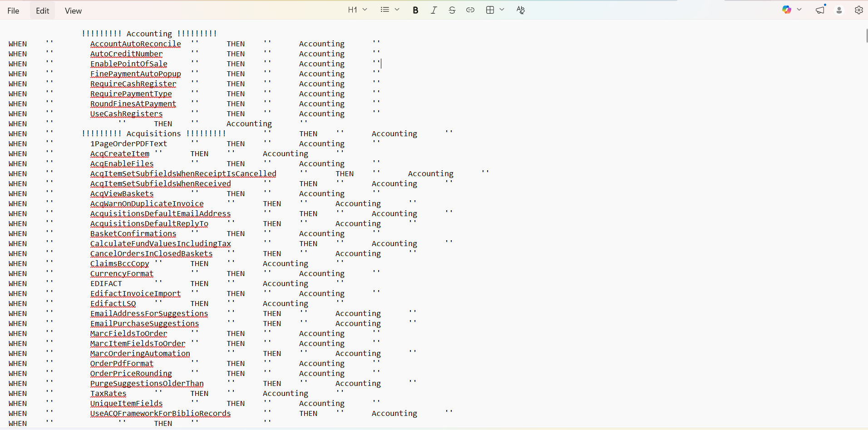
Task: Expand the Copilot dropdown arrow
Action: (799, 10)
